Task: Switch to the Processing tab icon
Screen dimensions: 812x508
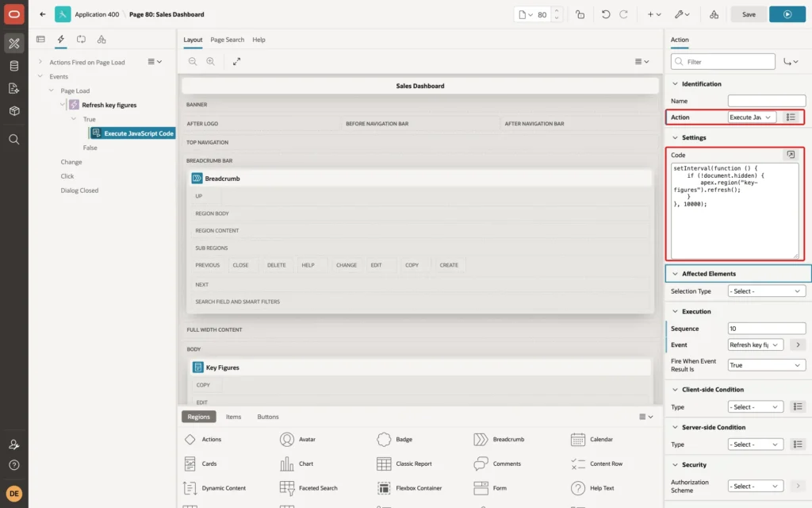Action: click(x=82, y=39)
